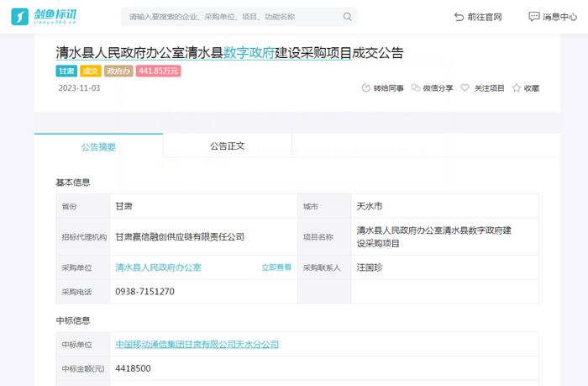
Task: Click the 政府办 category tag
Action: (x=118, y=71)
